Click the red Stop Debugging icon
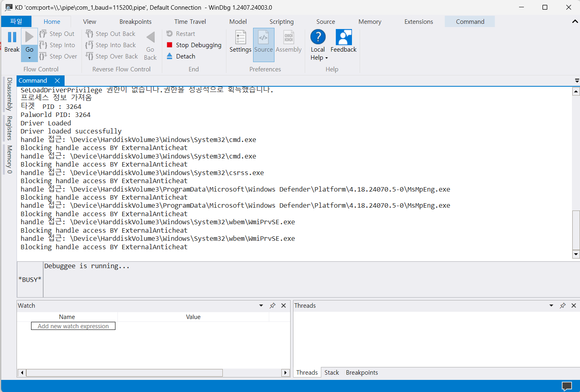This screenshot has width=580, height=392. click(x=170, y=45)
